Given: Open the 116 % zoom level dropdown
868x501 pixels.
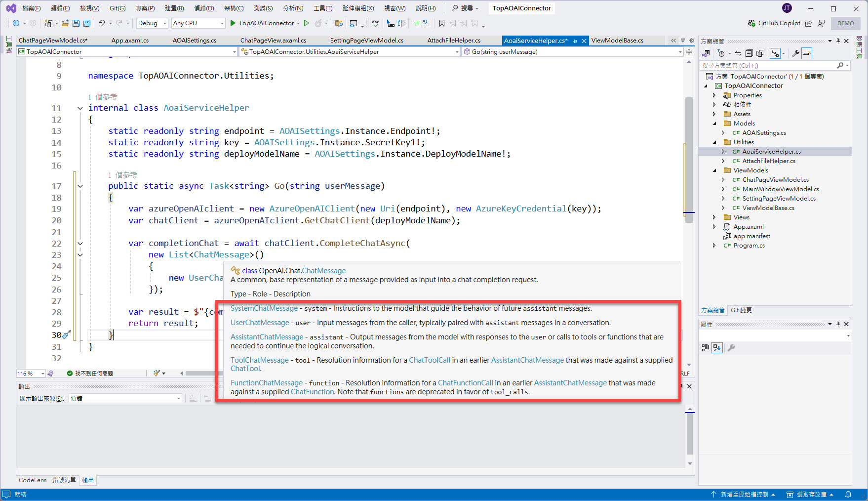Looking at the screenshot, I should [31, 374].
